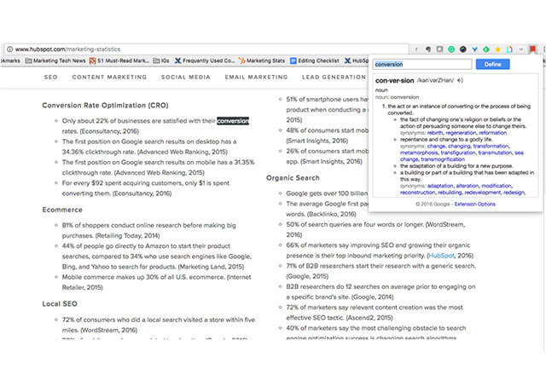The height and width of the screenshot is (392, 546).
Task: Select Content Marketing in the page navigation
Action: [108, 78]
